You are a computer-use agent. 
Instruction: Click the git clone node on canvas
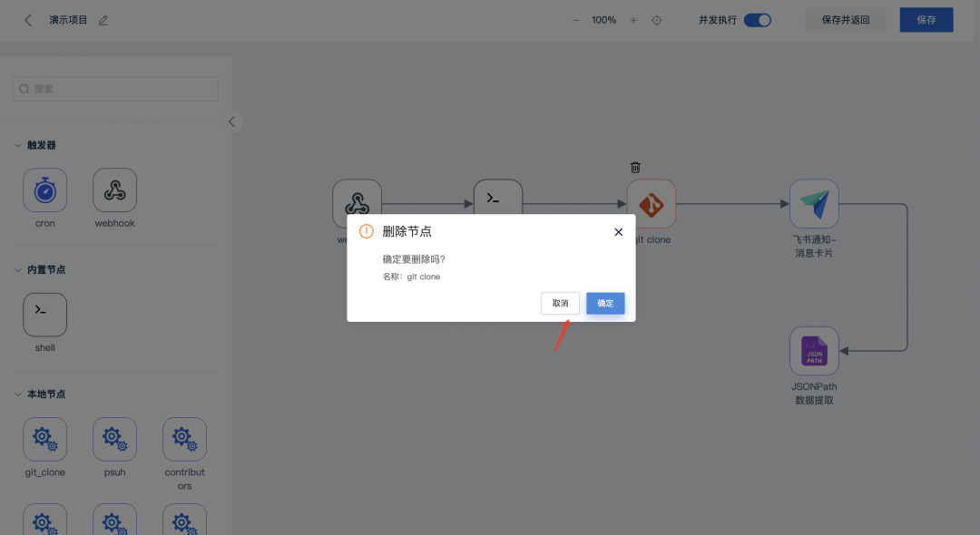point(652,203)
